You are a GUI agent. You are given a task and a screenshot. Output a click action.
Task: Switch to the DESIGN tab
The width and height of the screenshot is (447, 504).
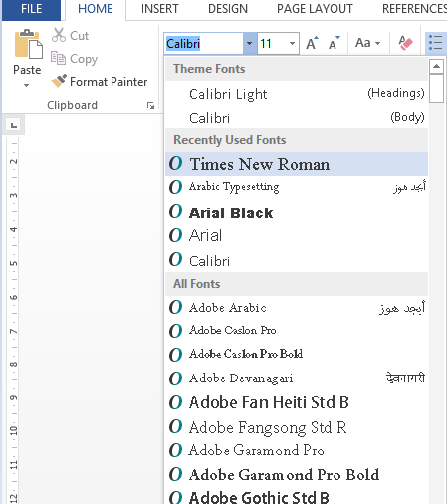228,9
